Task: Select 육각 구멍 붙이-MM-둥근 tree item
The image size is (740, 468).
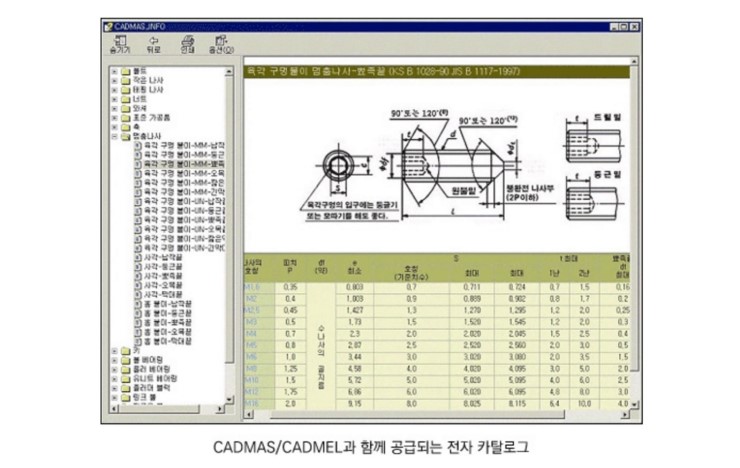Action: point(184,155)
